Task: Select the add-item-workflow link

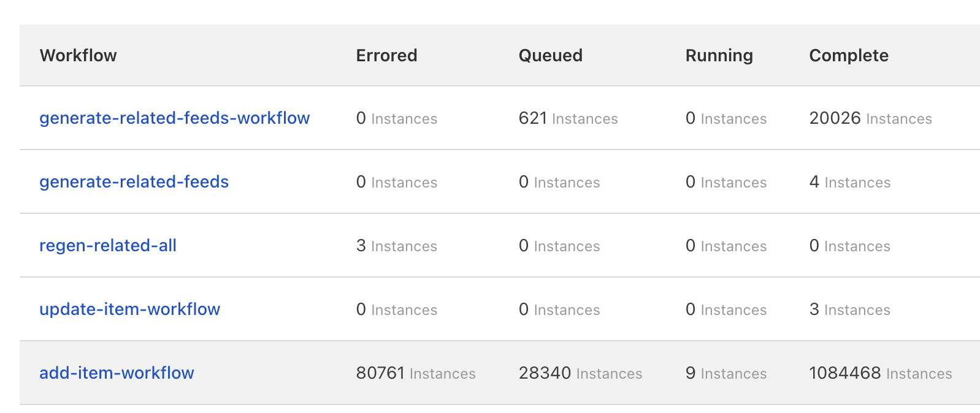Action: tap(117, 373)
